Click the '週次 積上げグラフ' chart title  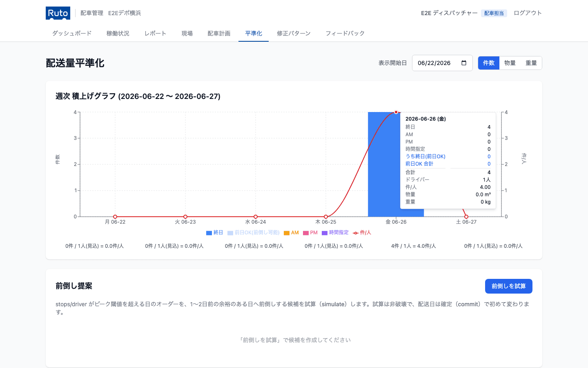point(138,96)
